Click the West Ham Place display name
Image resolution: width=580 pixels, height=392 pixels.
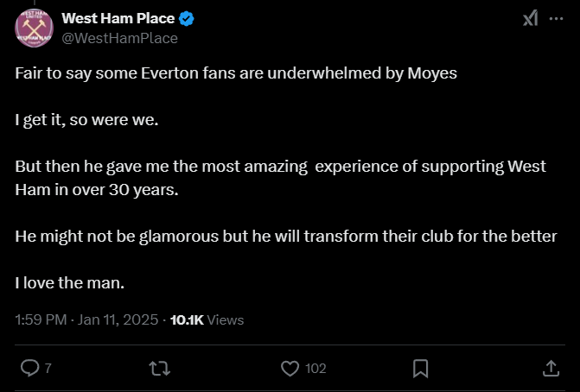pyautogui.click(x=117, y=19)
